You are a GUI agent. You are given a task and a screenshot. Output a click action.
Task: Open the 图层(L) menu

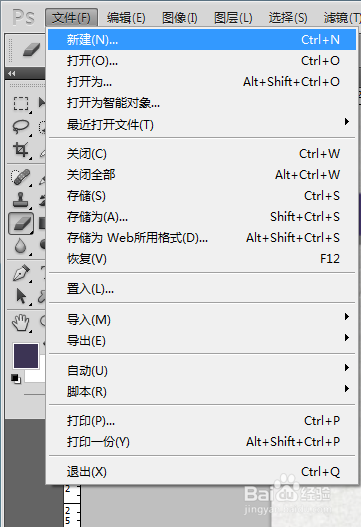tap(233, 17)
